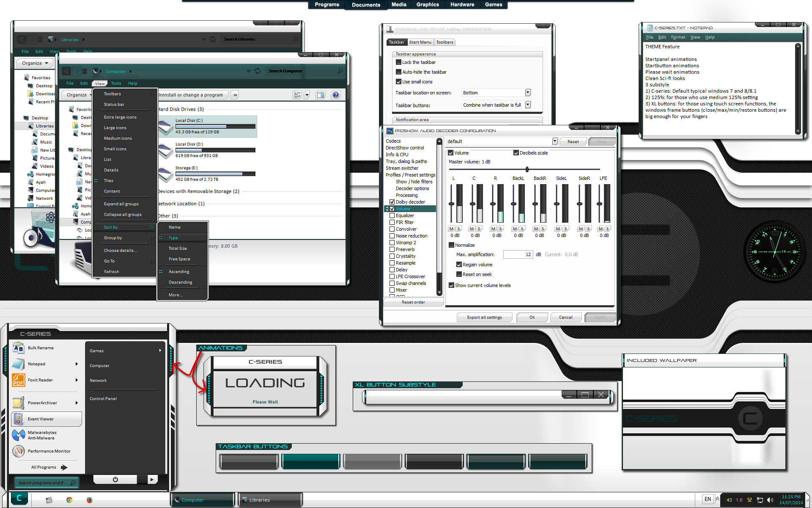Expand the Notepad jump list arrow

point(77,364)
